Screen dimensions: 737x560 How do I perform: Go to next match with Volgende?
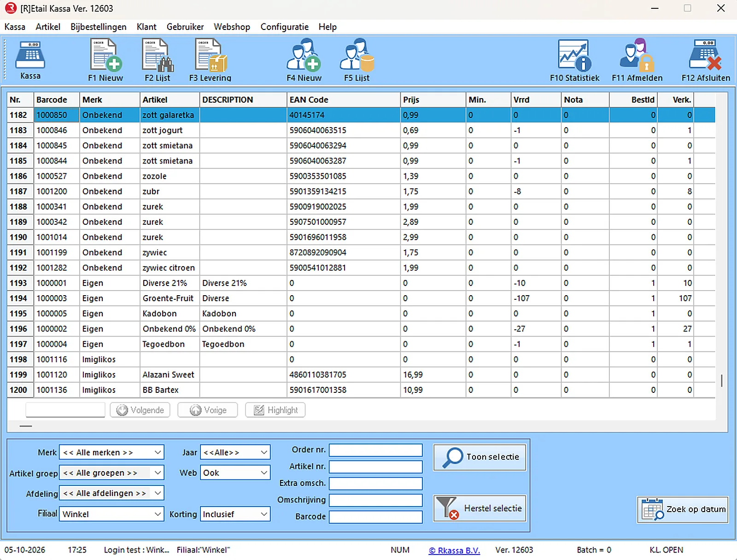[140, 410]
